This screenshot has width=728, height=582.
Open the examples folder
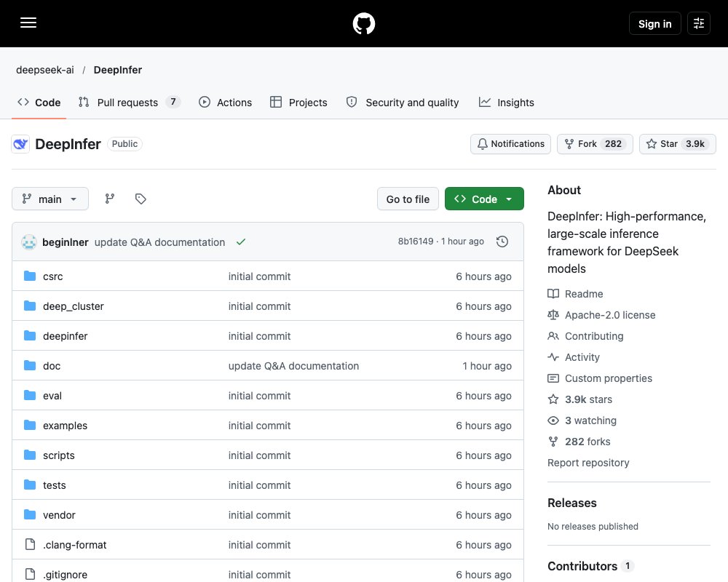point(65,425)
